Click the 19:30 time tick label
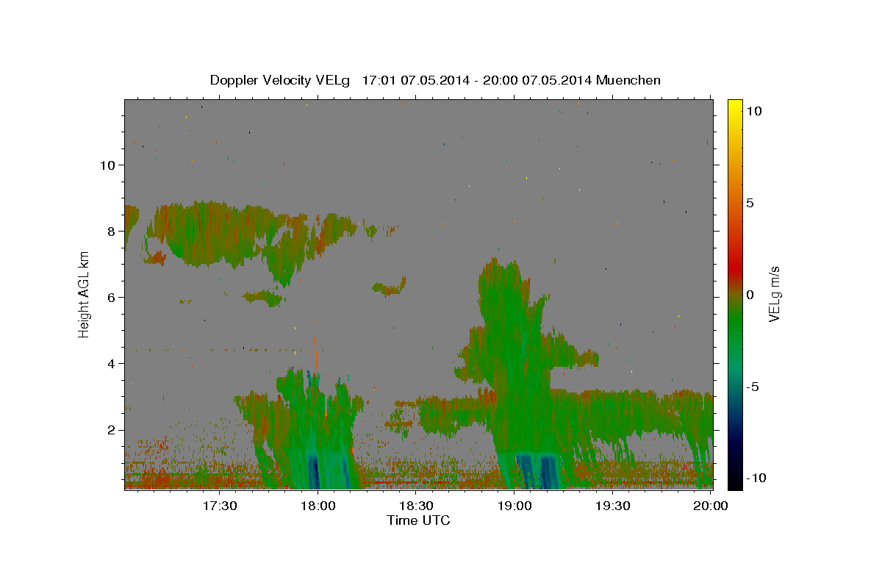This screenshot has height=588, width=882. tap(612, 506)
